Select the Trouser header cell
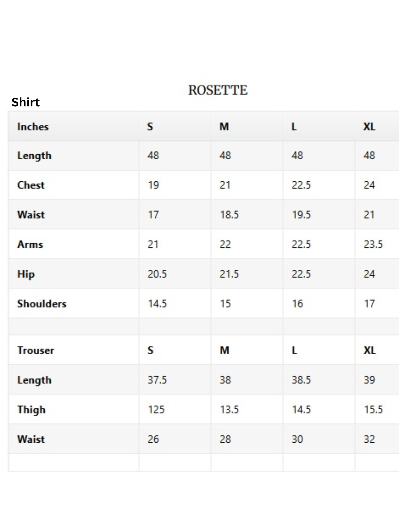The height and width of the screenshot is (532, 399). point(36,350)
